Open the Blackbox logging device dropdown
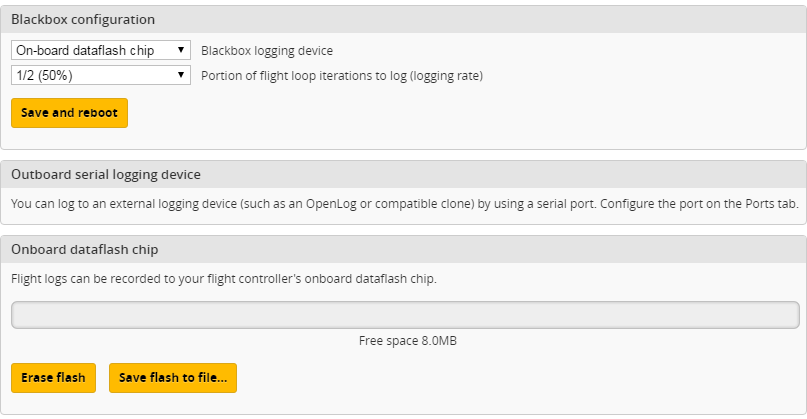This screenshot has height=419, width=807. 100,50
